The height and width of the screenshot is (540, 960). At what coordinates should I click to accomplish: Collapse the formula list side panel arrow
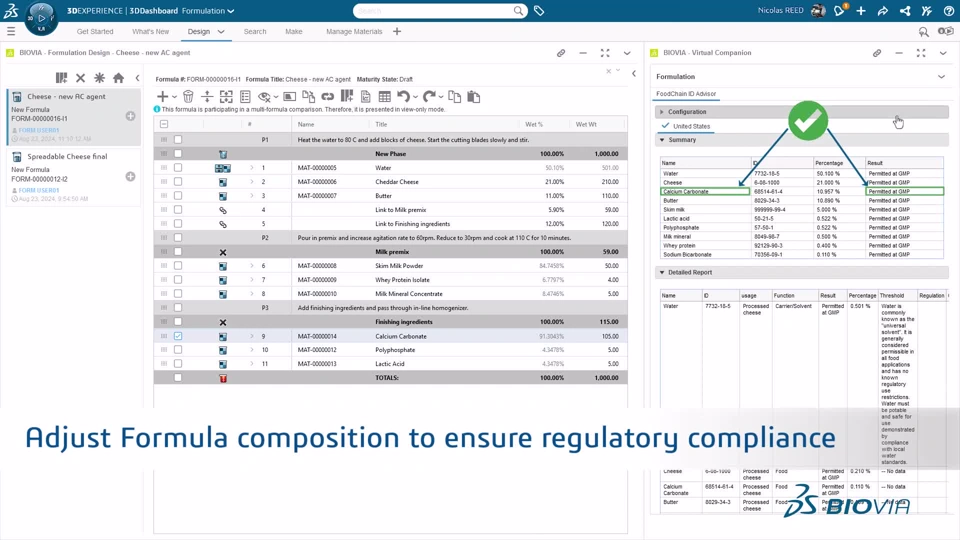tap(137, 78)
